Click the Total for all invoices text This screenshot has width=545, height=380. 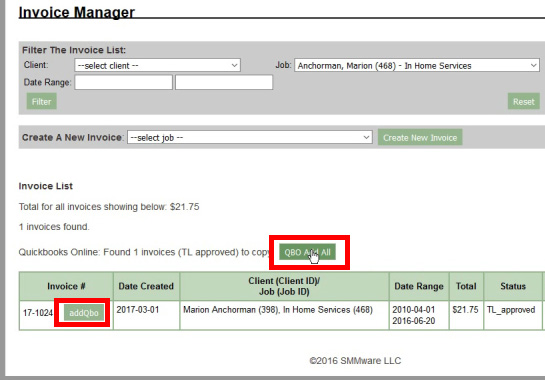click(x=109, y=207)
